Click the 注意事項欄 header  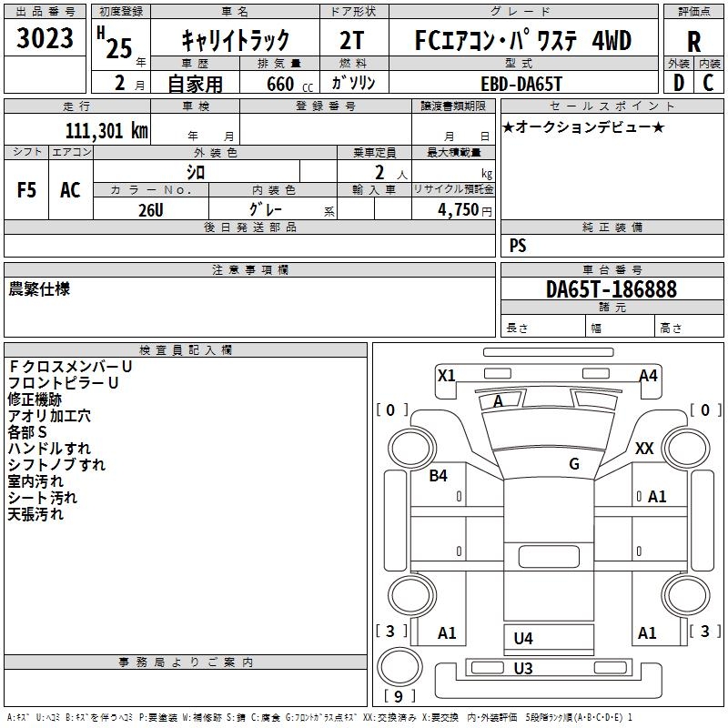(250, 269)
